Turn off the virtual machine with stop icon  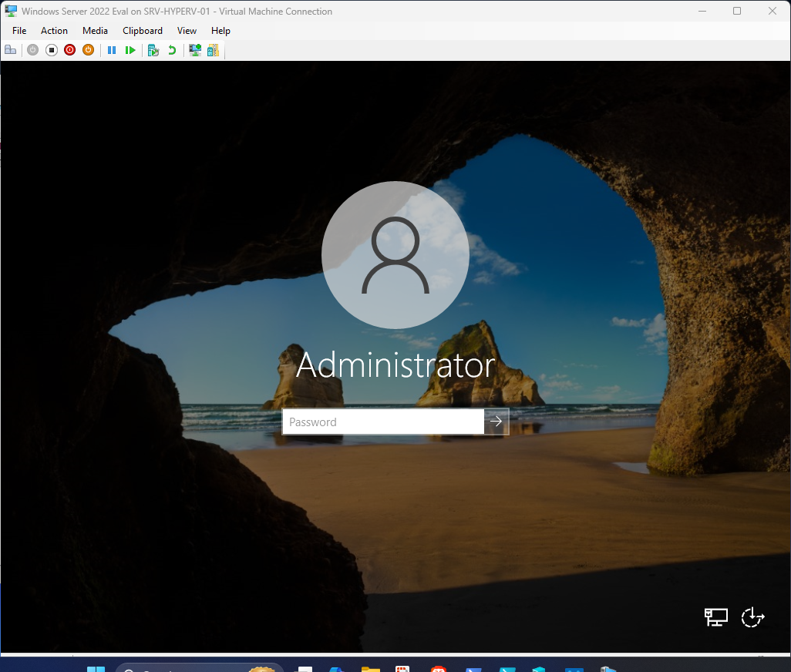click(51, 49)
